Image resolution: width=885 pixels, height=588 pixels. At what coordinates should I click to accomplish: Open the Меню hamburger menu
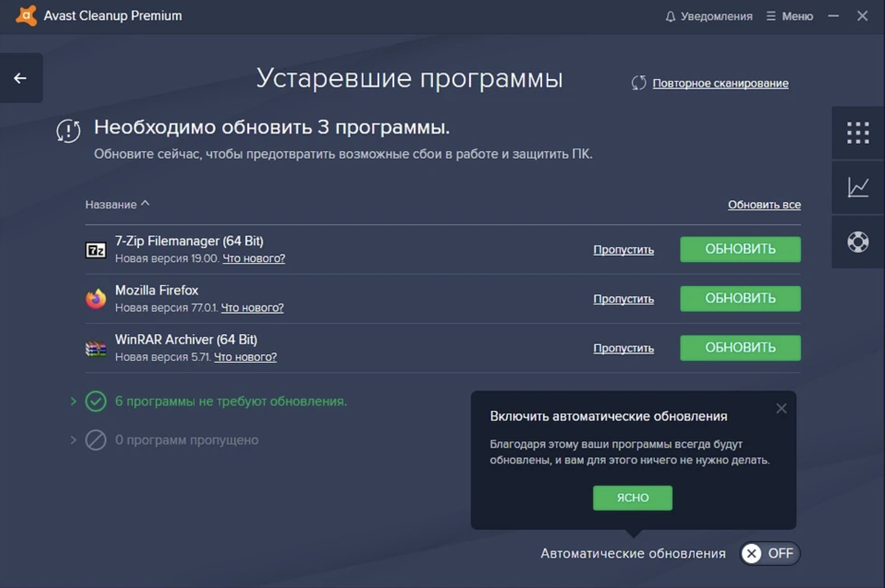click(790, 17)
